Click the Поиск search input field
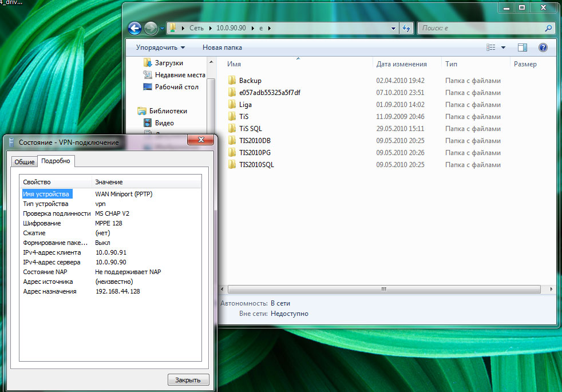The image size is (562, 392). click(x=481, y=28)
